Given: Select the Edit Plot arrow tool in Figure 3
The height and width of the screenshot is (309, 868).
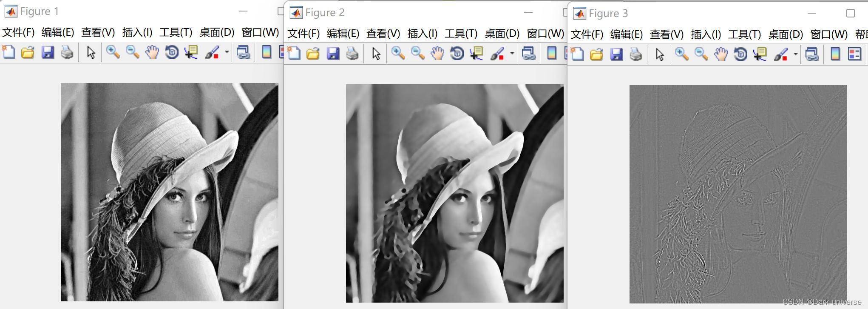Looking at the screenshot, I should pyautogui.click(x=659, y=54).
